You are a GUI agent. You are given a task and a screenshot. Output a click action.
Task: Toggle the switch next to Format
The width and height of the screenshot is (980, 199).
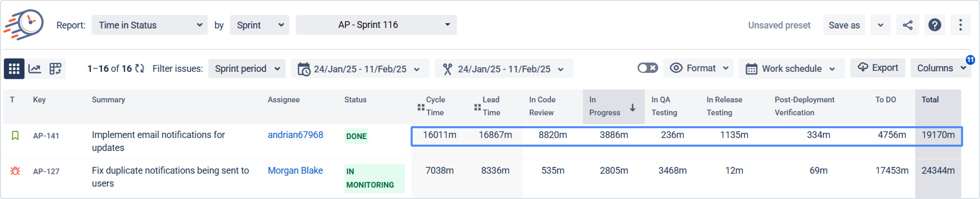647,68
